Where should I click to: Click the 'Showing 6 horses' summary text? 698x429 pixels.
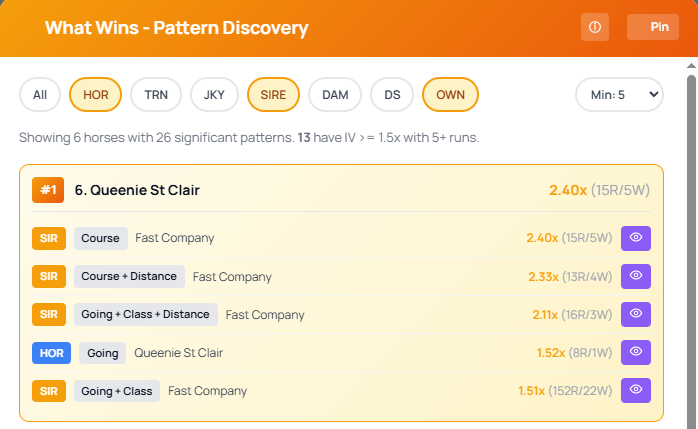pos(249,138)
